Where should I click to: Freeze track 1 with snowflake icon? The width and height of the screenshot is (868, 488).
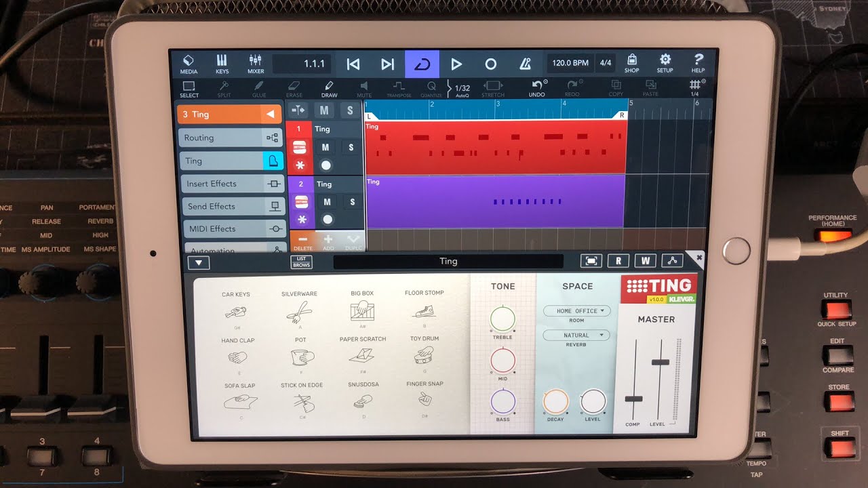click(300, 165)
